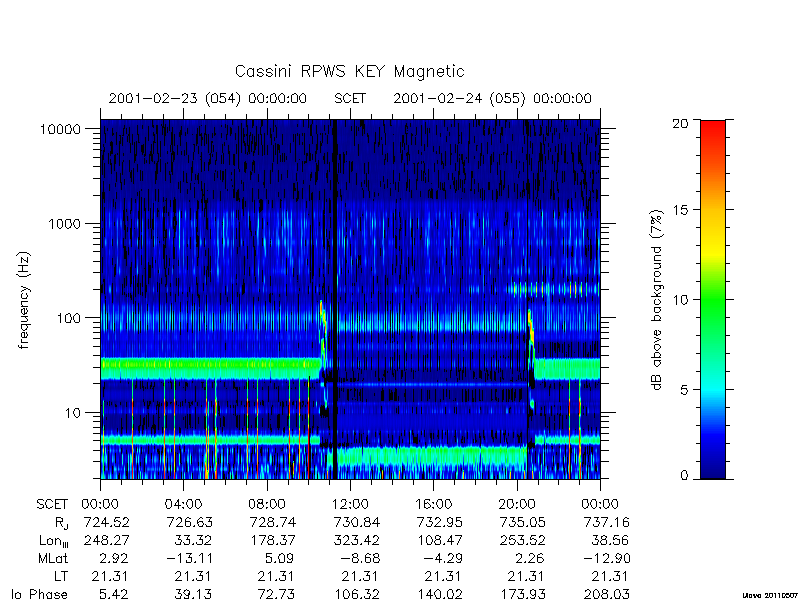The width and height of the screenshot is (800, 600).
Task: Click the RJ value 732.95
Action: coord(440,523)
